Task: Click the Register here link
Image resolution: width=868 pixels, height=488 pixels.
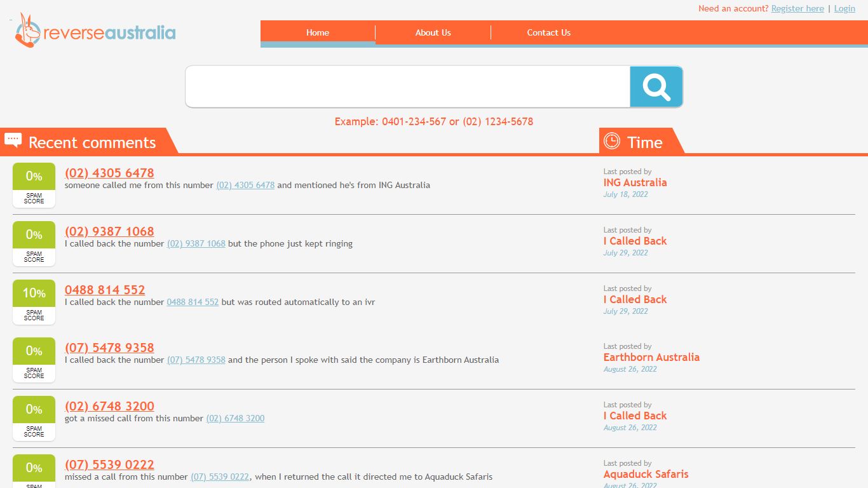Action: tap(797, 8)
